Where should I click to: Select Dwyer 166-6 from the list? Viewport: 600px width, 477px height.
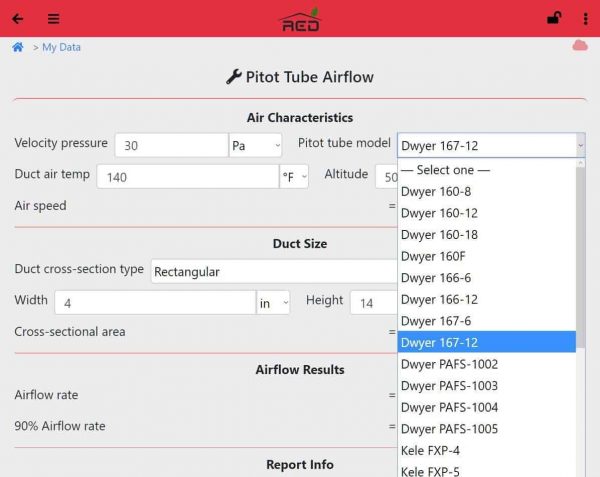tap(487, 278)
